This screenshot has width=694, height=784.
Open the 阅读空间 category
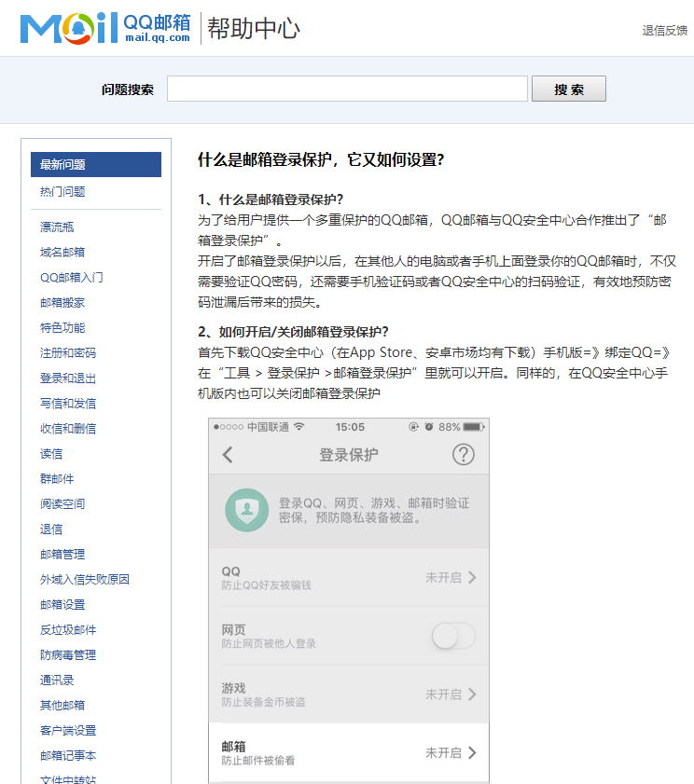tap(62, 504)
